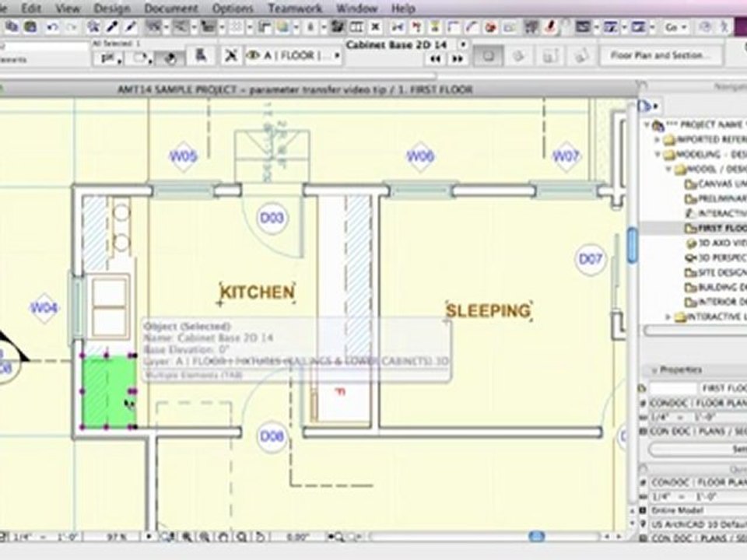Click the vertical scrollbar thumb beside the plan
This screenshot has width=747, height=560.
632,245
